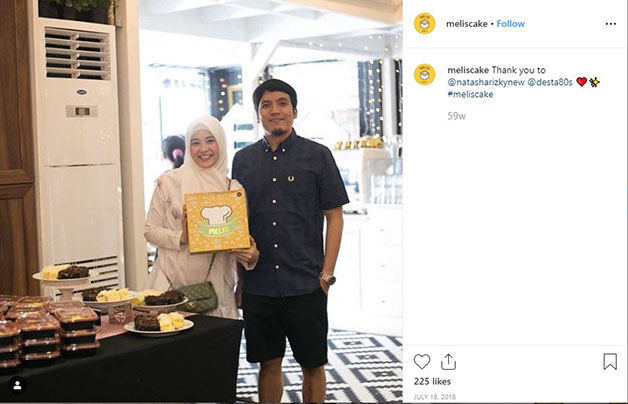Viewport: 628px width, 404px height.
Task: Click the 59w caption timestamp
Action: (457, 116)
